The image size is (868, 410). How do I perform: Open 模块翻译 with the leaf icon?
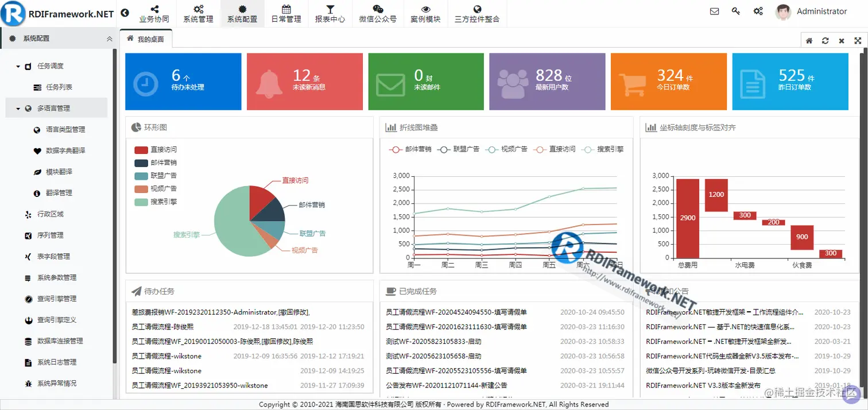[59, 172]
